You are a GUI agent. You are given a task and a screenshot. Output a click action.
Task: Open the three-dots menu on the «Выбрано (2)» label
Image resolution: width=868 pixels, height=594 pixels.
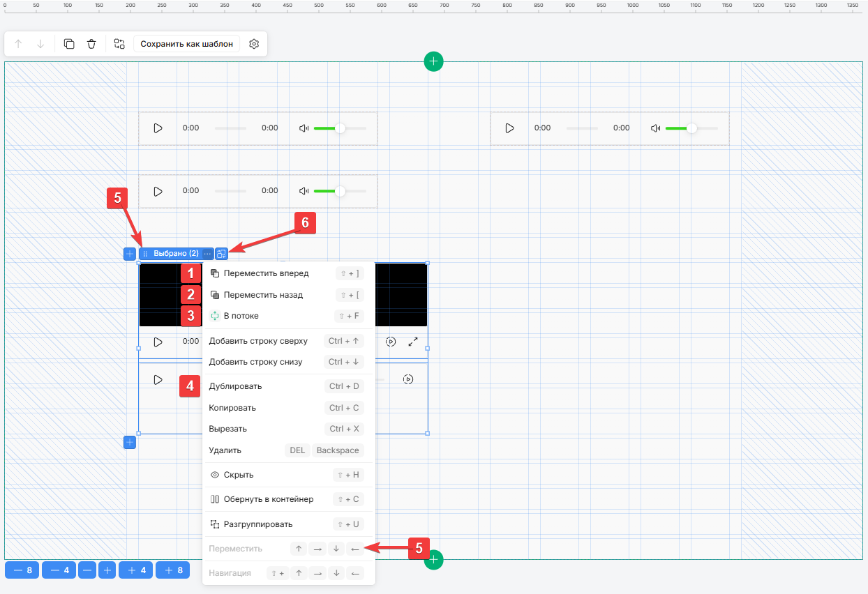pos(207,254)
